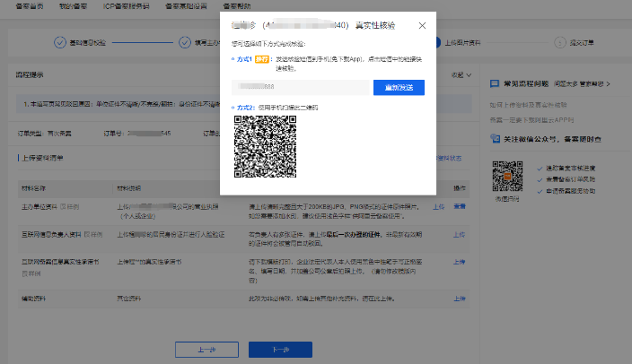This screenshot has height=364, width=632.
Task: Click the WeChat official account QR code
Action: (508, 176)
